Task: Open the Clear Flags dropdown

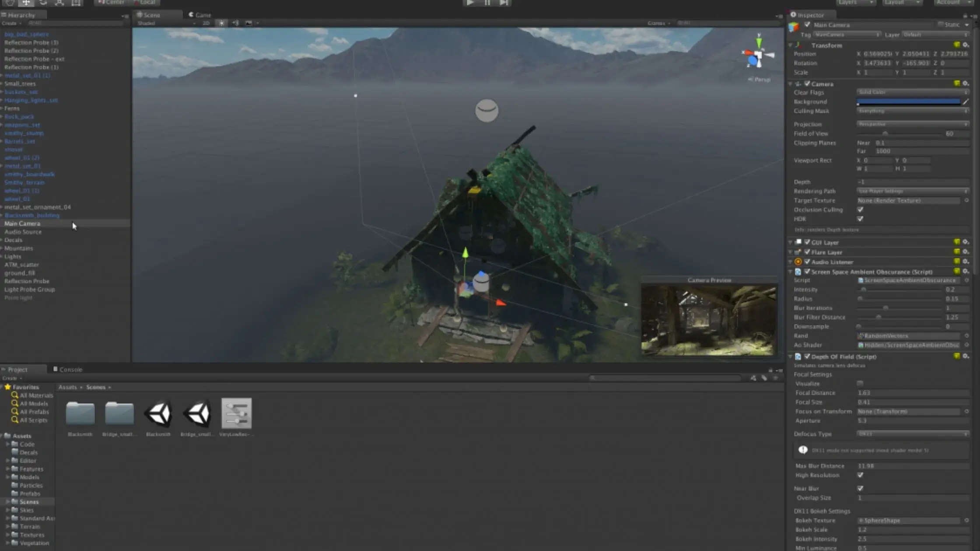Action: click(912, 92)
